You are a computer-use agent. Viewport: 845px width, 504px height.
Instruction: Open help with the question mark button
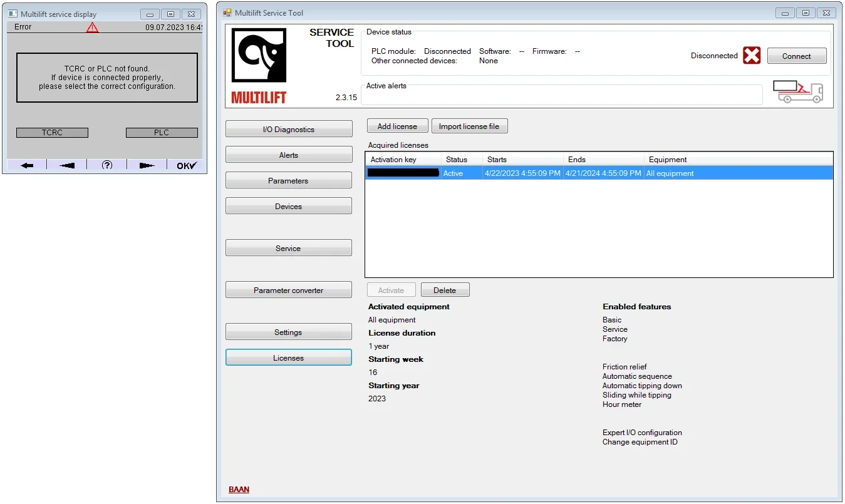pyautogui.click(x=107, y=165)
